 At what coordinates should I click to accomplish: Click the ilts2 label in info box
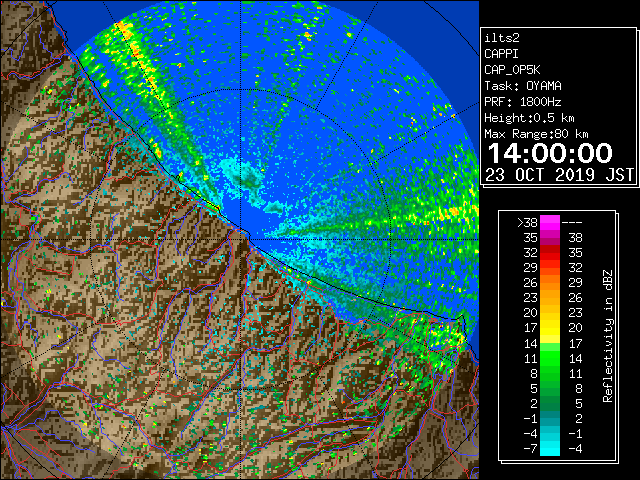click(x=502, y=38)
